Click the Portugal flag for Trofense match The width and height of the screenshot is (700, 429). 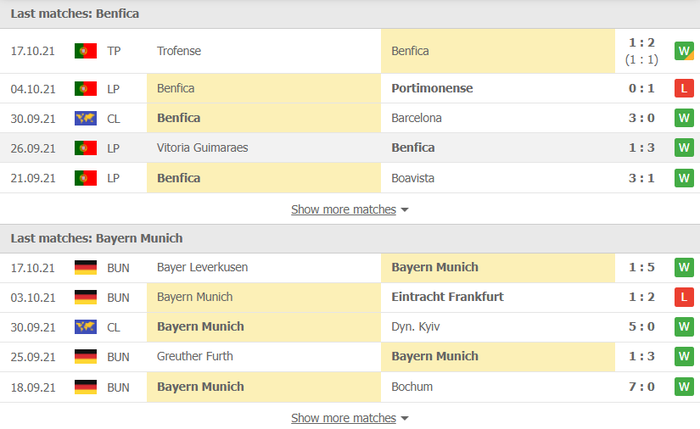click(x=85, y=51)
